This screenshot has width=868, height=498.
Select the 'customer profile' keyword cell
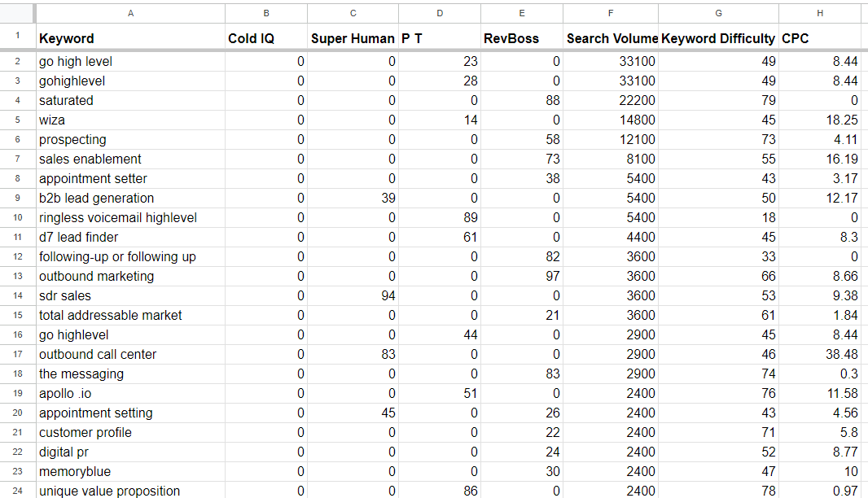click(x=130, y=432)
